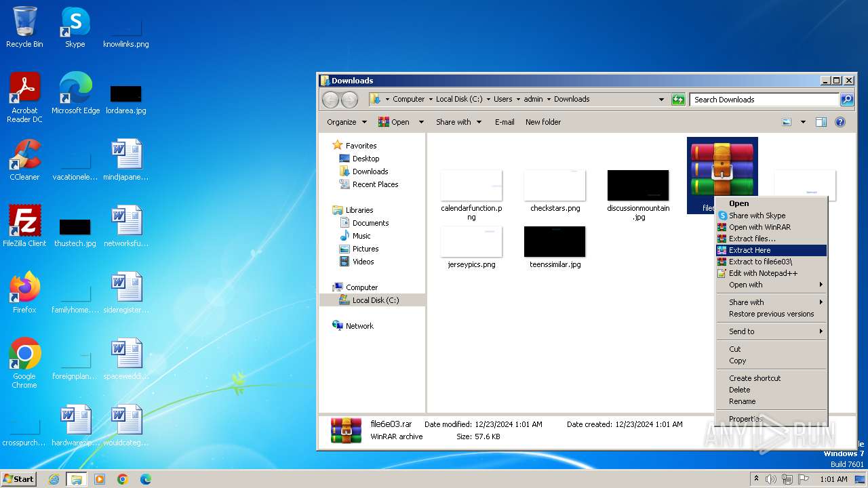Open the Share with toolbar dropdown
The height and width of the screenshot is (488, 868).
tap(458, 122)
